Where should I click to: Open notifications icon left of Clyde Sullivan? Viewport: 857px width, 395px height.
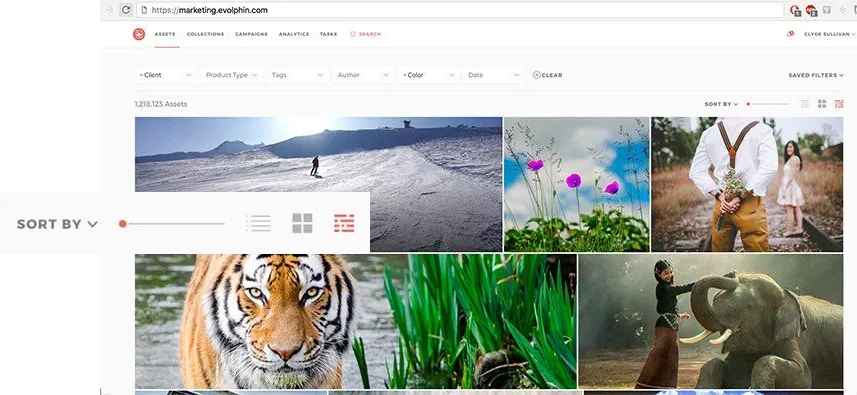click(790, 34)
